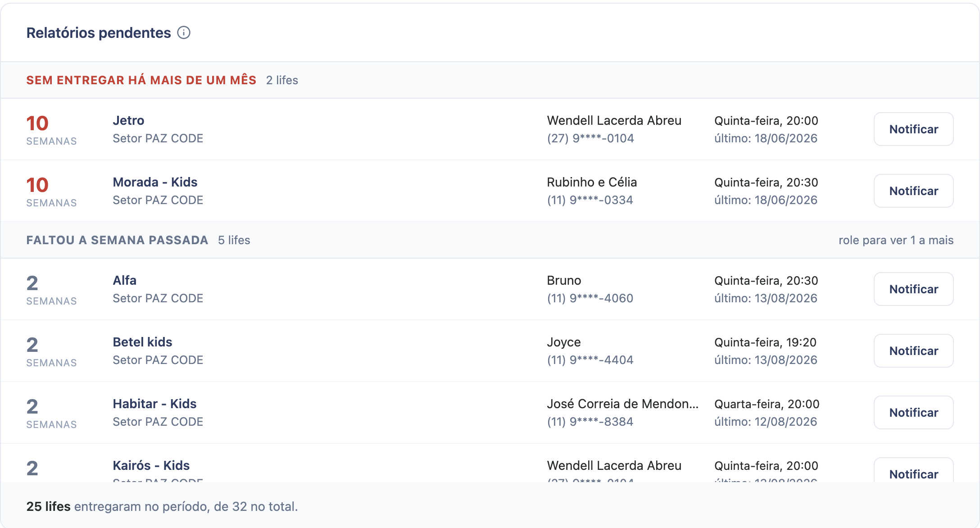Click the 'Sem entregar há mais de um mês' header
The image size is (980, 528).
coord(141,80)
